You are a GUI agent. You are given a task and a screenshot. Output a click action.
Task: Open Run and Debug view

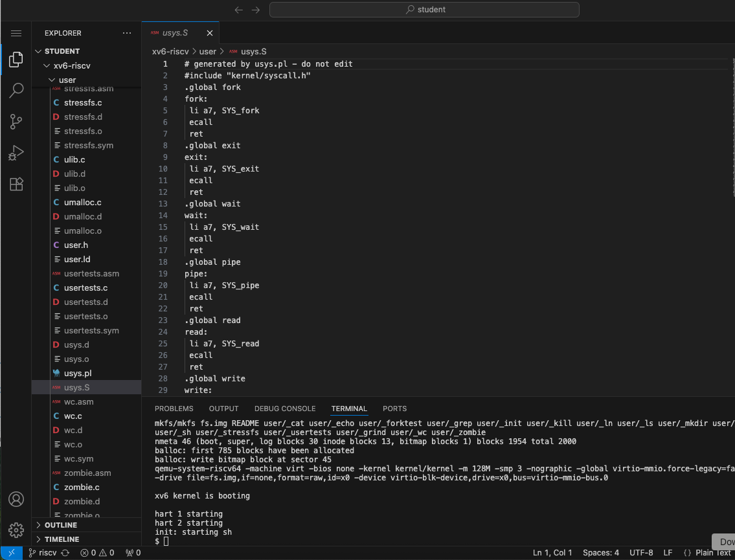pyautogui.click(x=16, y=153)
